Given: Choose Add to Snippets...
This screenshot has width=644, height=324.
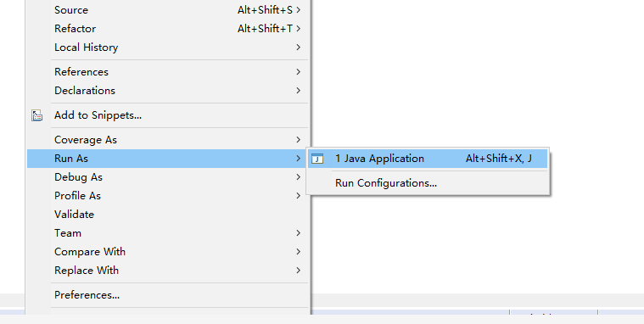Looking at the screenshot, I should 167,115.
